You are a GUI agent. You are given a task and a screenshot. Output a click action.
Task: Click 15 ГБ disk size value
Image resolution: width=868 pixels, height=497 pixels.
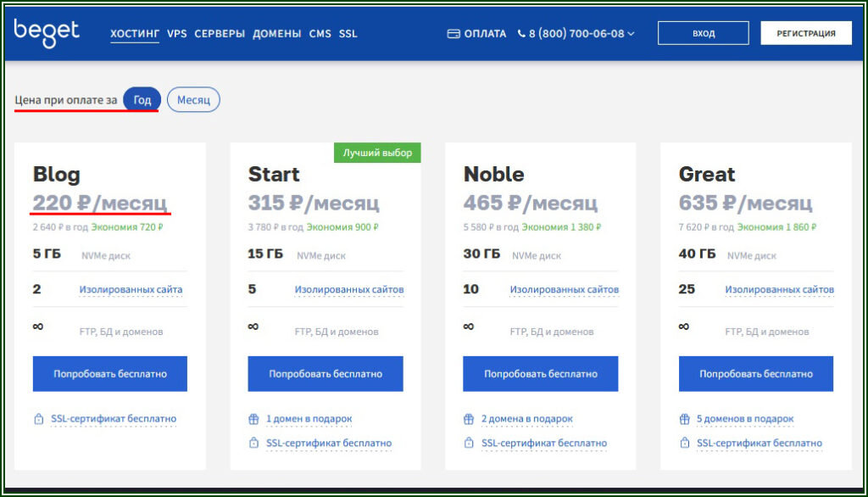tap(265, 254)
